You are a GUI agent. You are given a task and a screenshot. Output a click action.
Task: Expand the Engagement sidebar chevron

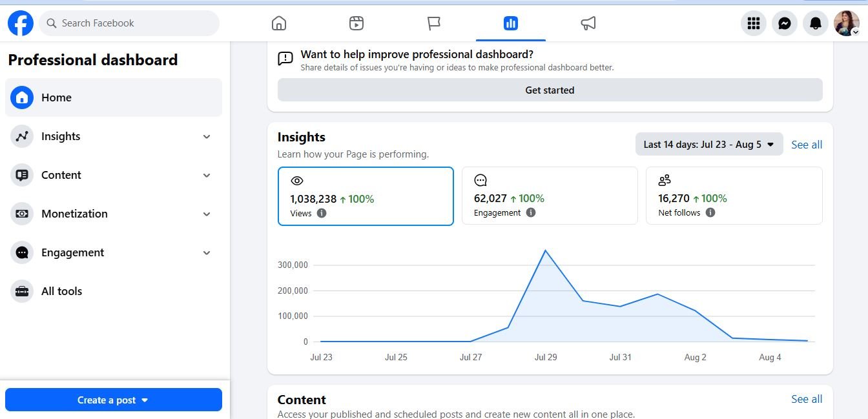[207, 252]
